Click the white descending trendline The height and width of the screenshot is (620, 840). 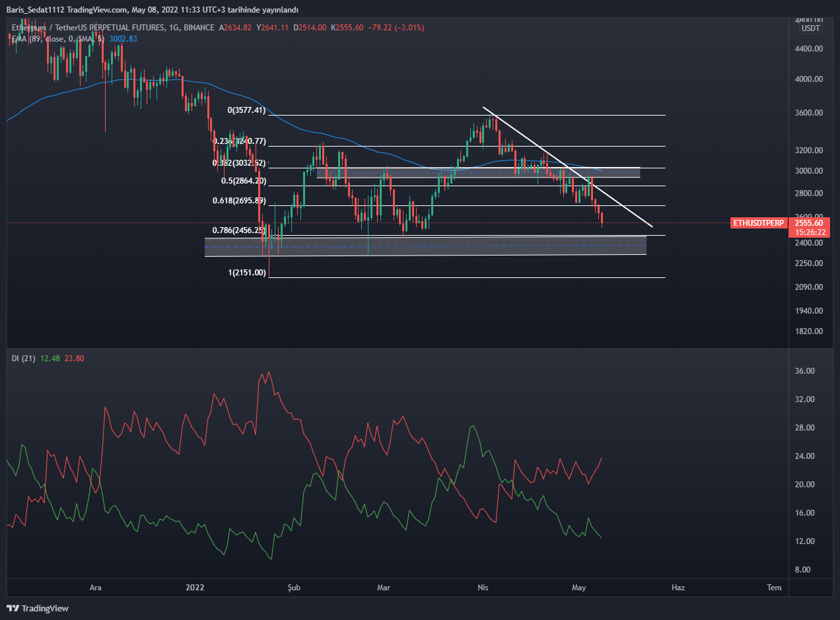point(568,167)
